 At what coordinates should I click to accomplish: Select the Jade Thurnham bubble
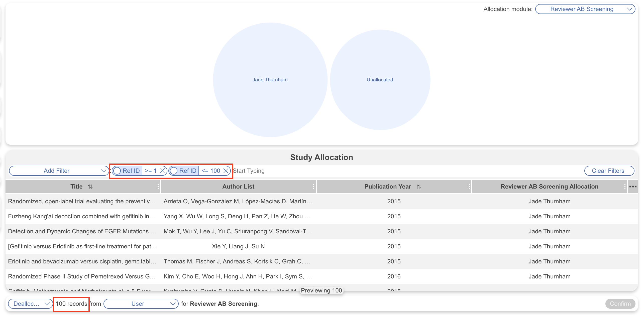point(270,80)
